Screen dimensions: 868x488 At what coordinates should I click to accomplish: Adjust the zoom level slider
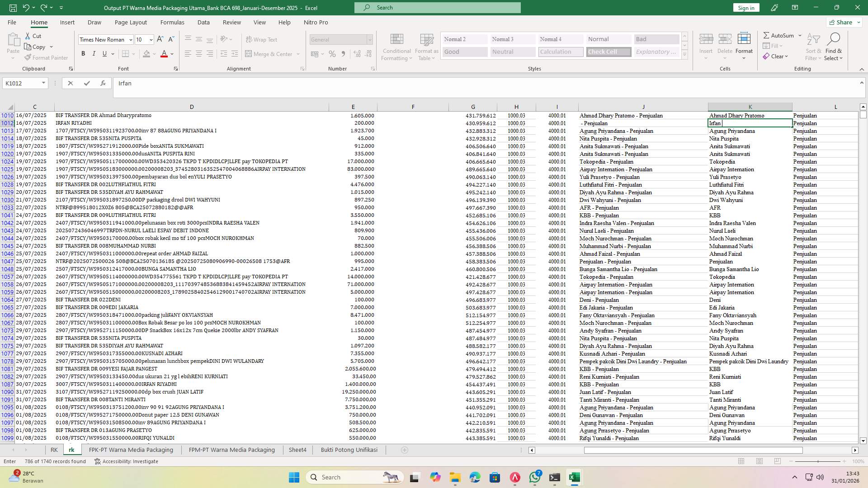(x=819, y=461)
